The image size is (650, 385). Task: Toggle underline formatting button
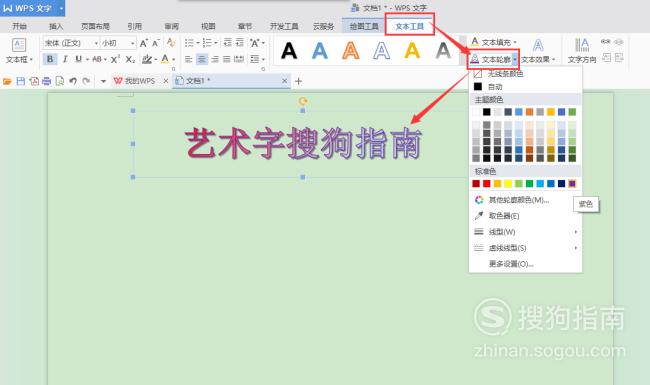click(78, 59)
